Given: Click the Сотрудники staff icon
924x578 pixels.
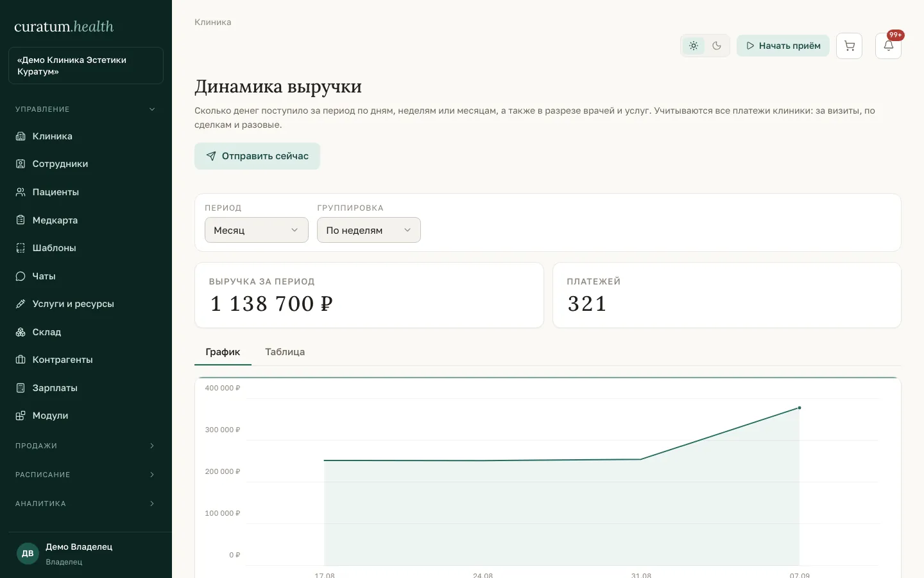Looking at the screenshot, I should tap(21, 164).
